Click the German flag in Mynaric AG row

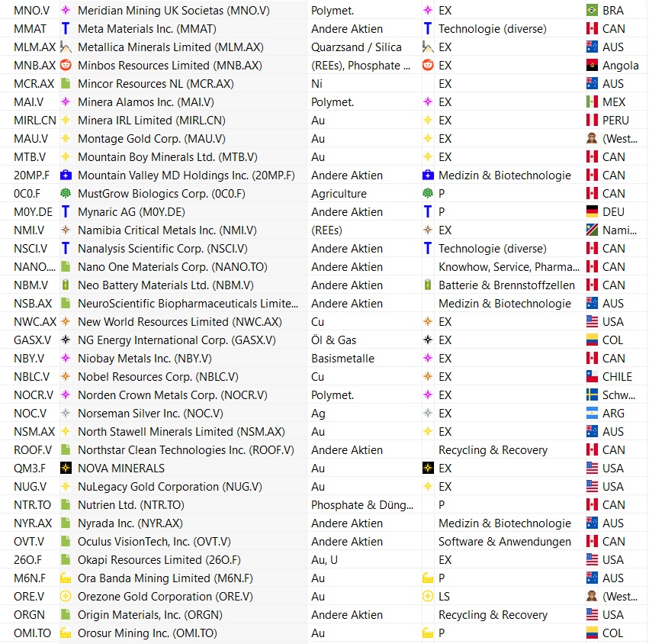pos(592,211)
